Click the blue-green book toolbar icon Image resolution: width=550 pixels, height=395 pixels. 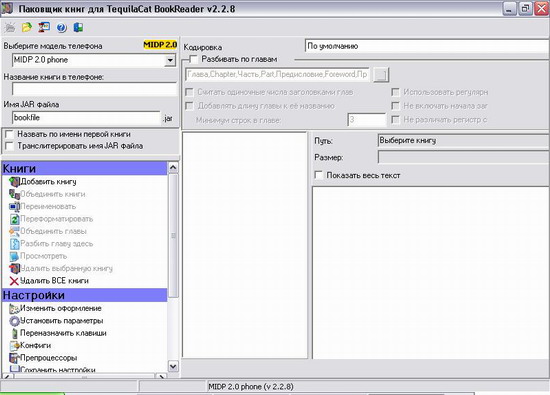78,27
